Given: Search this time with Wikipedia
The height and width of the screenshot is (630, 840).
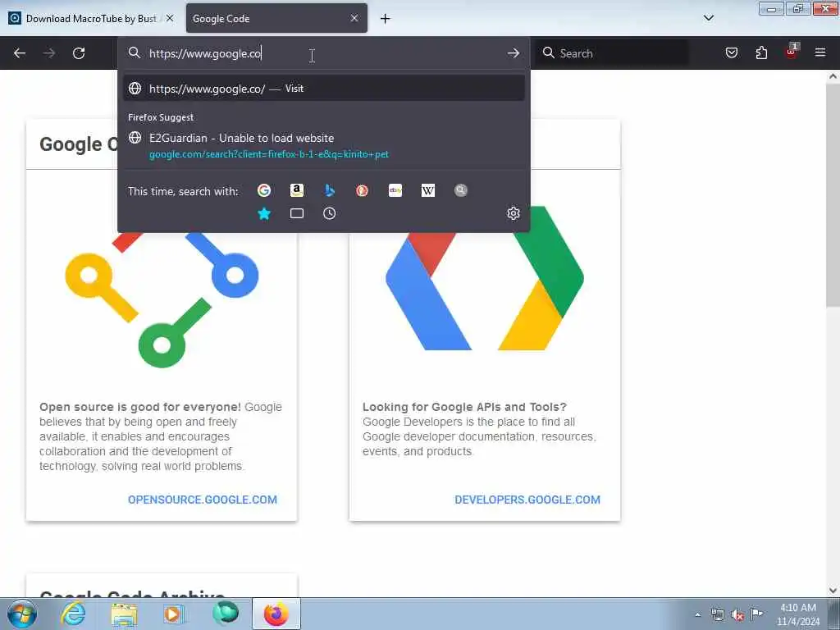Looking at the screenshot, I should tap(428, 190).
